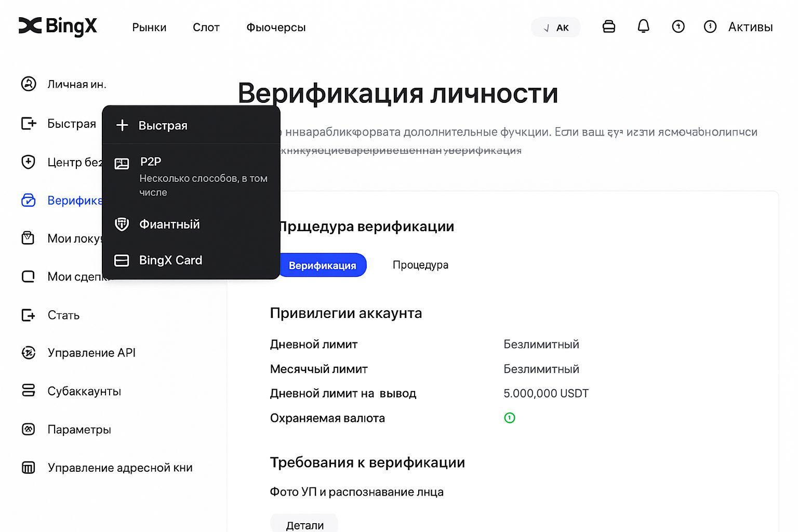The image size is (798, 532).
Task: Click the address book management icon
Action: pyautogui.click(x=29, y=468)
